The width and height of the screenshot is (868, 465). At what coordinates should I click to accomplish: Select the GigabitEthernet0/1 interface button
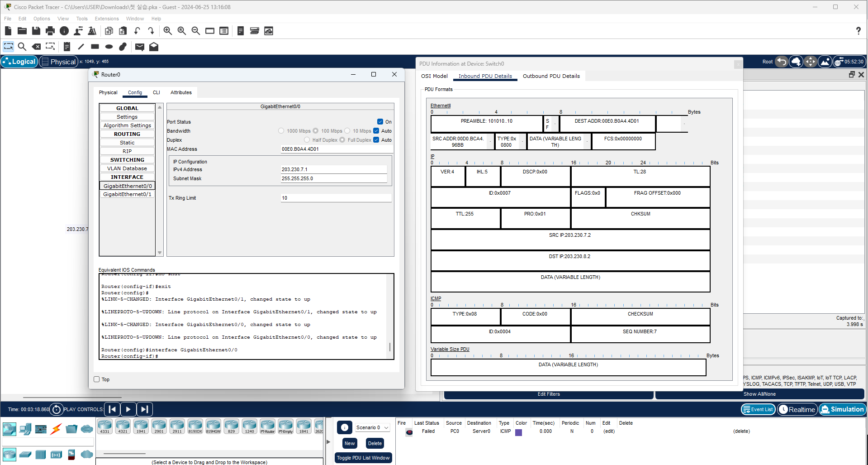pyautogui.click(x=127, y=194)
